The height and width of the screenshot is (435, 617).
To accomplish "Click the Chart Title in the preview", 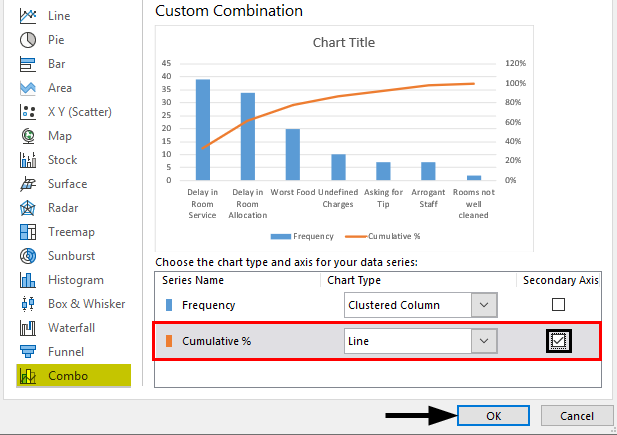I will 344,43.
